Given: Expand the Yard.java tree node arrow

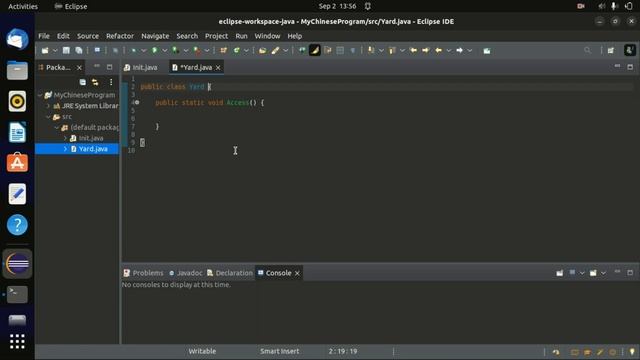Looking at the screenshot, I should [65, 149].
